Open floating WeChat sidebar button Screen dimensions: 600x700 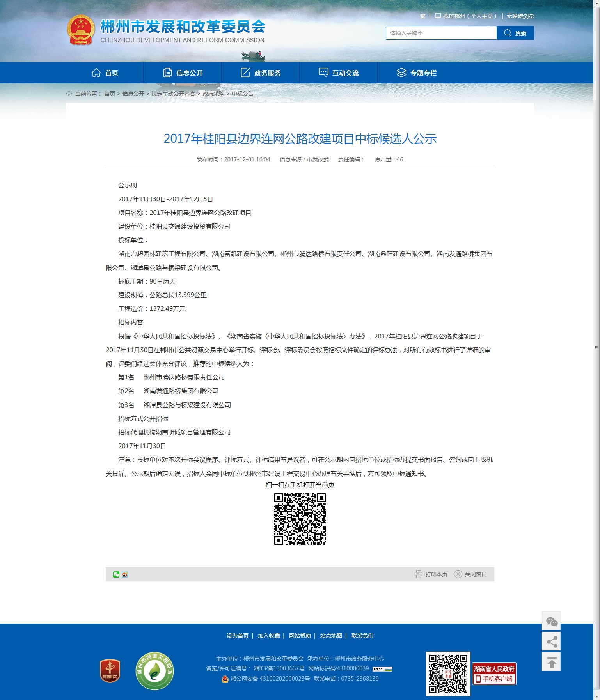point(551,621)
